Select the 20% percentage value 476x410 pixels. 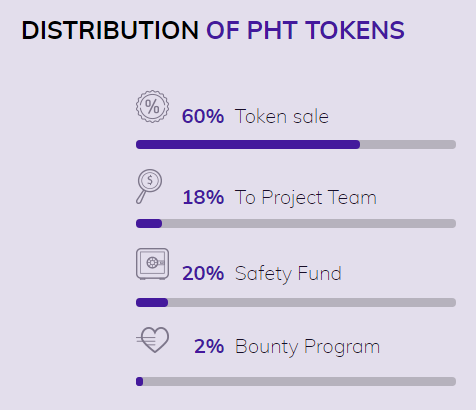click(203, 273)
